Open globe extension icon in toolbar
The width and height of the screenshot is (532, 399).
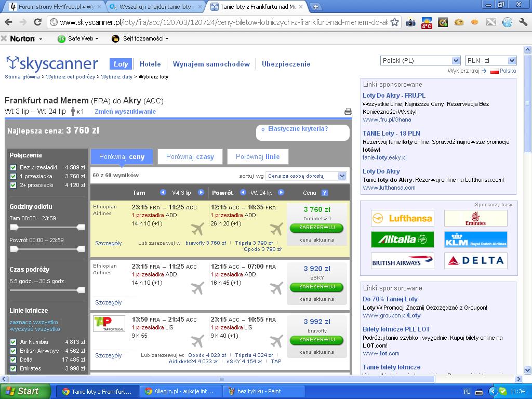(x=507, y=22)
